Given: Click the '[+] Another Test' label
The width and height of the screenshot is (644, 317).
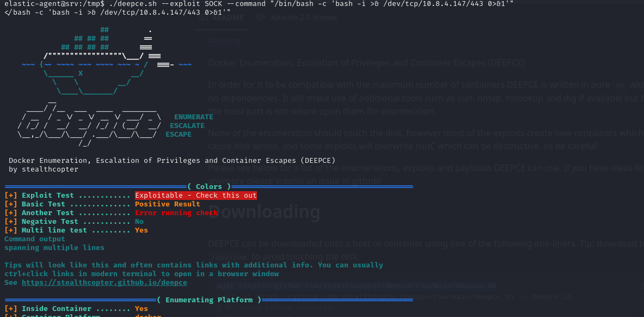Looking at the screenshot, I should [39, 212].
